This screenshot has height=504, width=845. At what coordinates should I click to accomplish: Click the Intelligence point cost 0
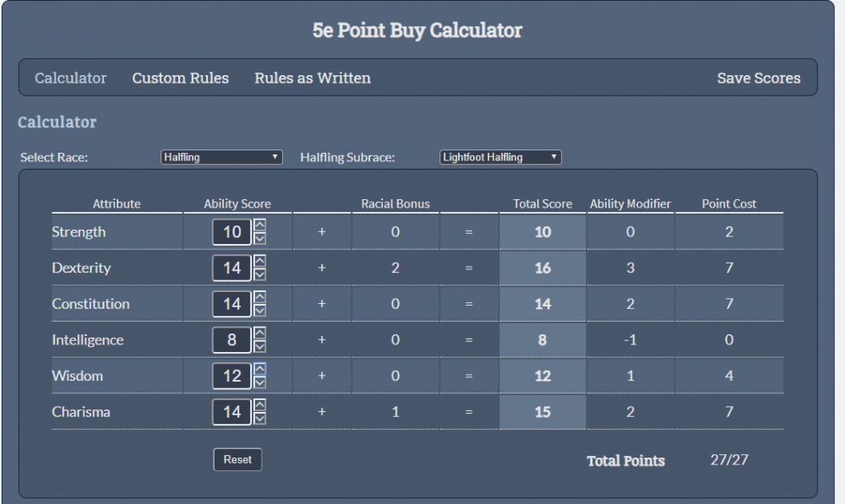(x=729, y=339)
